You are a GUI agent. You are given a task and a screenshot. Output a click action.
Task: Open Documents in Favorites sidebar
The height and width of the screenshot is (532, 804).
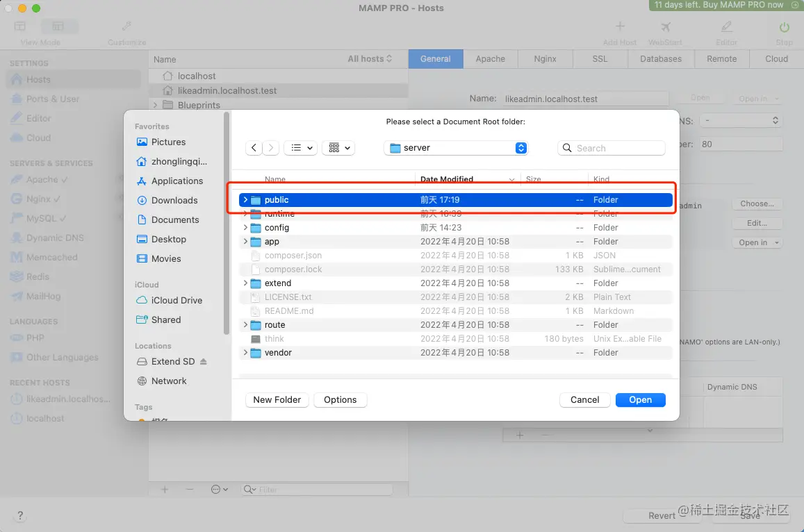[x=167, y=220]
